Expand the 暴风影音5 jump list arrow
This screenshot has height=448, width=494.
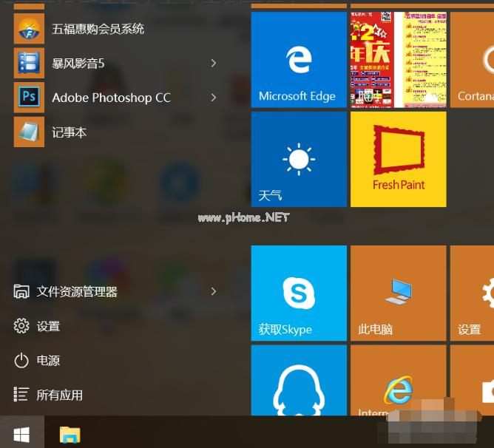tap(214, 64)
